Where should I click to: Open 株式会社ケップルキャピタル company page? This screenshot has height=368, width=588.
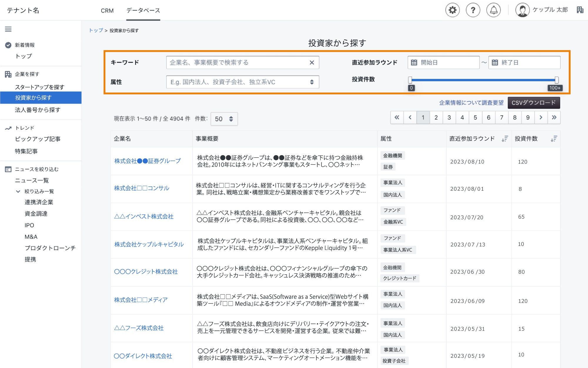pyautogui.click(x=149, y=244)
